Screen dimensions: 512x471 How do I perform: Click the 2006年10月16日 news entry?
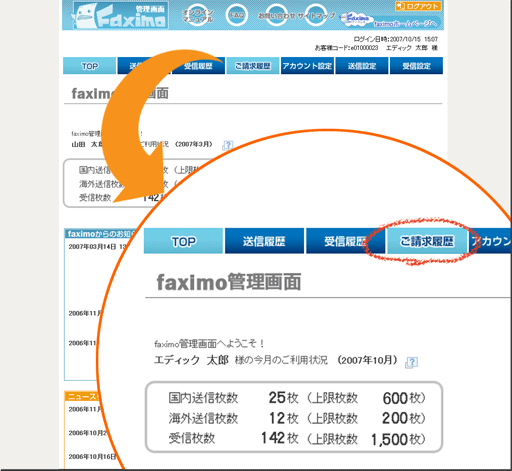coord(92,456)
